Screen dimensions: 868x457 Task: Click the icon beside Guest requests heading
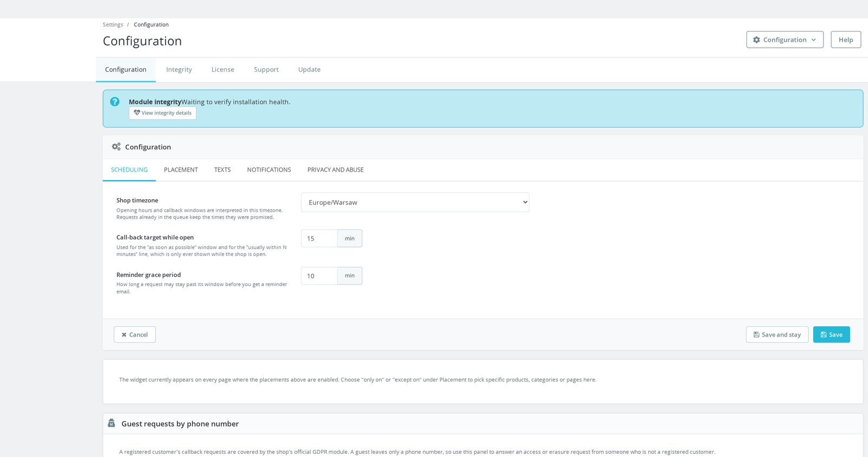coord(111,423)
